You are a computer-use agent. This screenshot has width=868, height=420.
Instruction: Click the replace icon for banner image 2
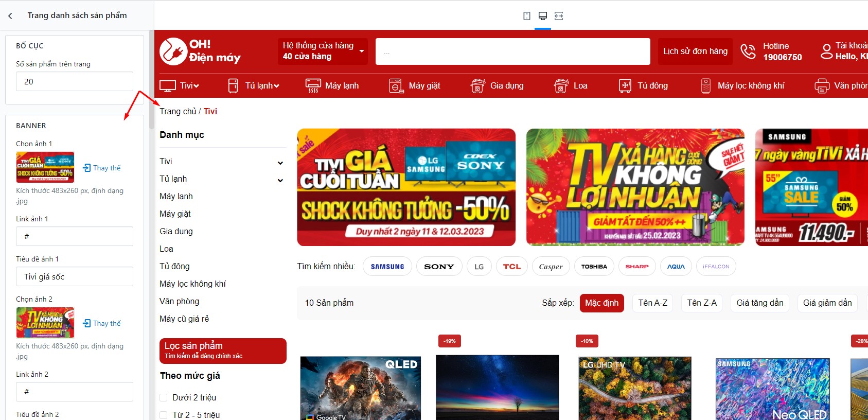(x=87, y=323)
